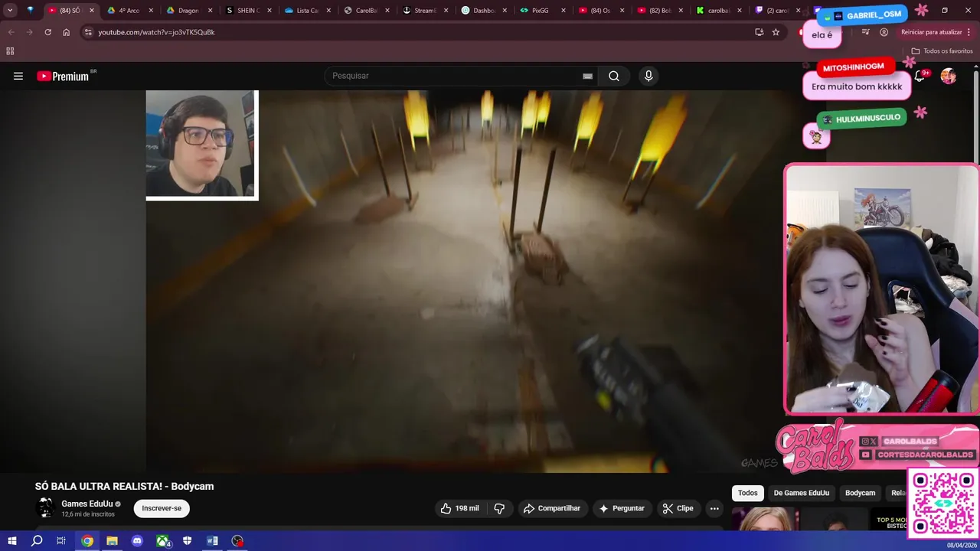
Task: Click the Perguntar ask button
Action: pos(622,508)
